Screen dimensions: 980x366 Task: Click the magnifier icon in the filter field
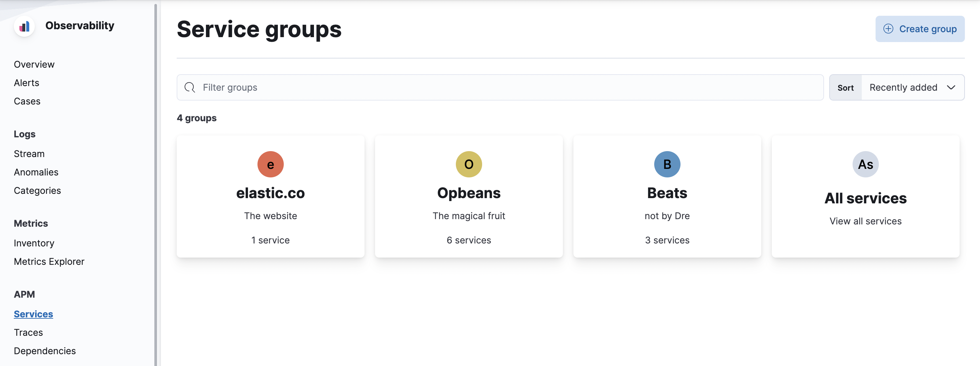[x=189, y=87]
